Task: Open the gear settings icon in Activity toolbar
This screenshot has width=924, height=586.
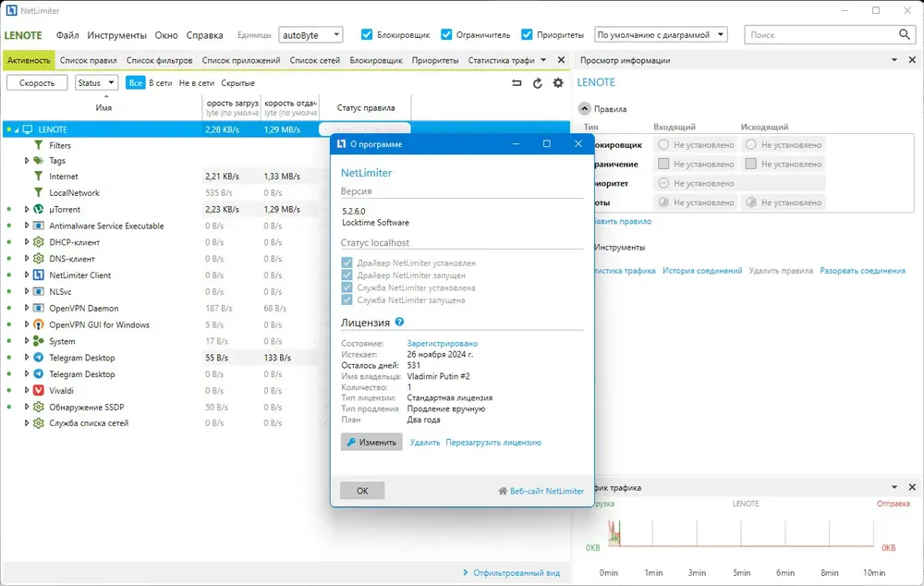Action: pos(558,83)
